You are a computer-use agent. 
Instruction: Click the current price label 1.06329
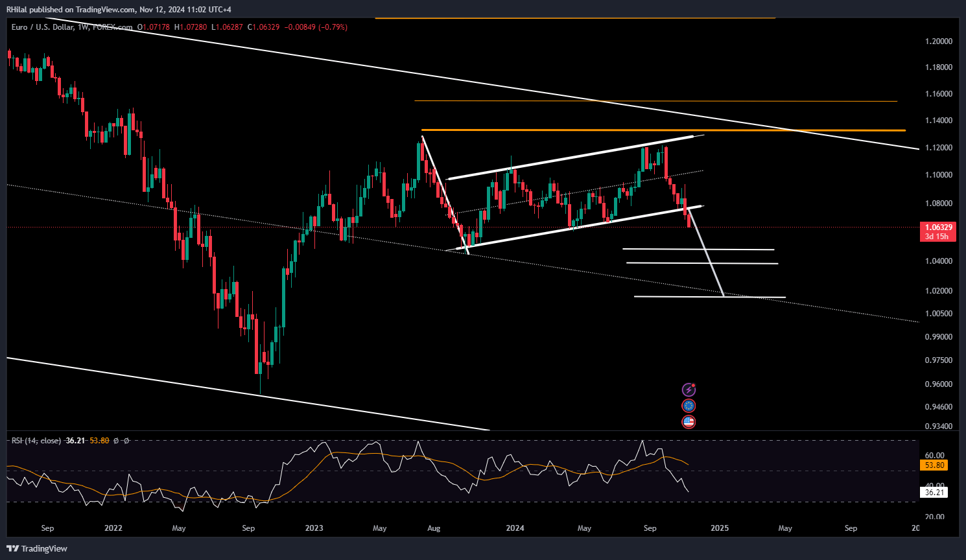pos(939,227)
